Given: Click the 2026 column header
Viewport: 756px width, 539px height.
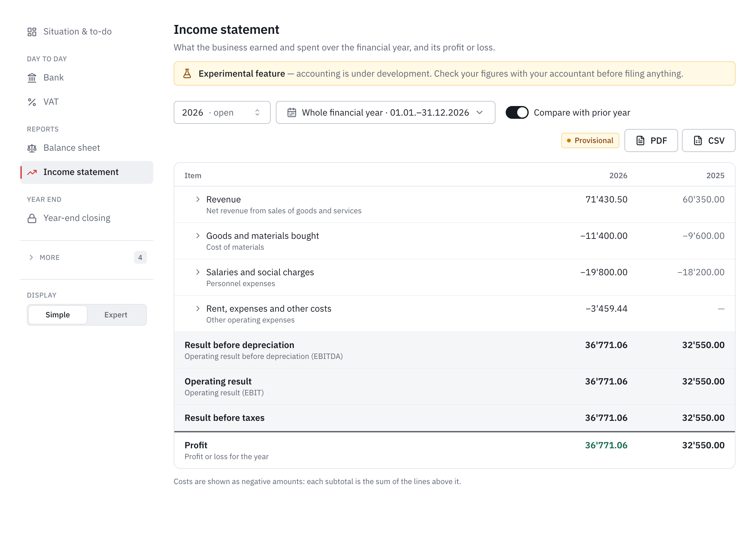Looking at the screenshot, I should (618, 176).
